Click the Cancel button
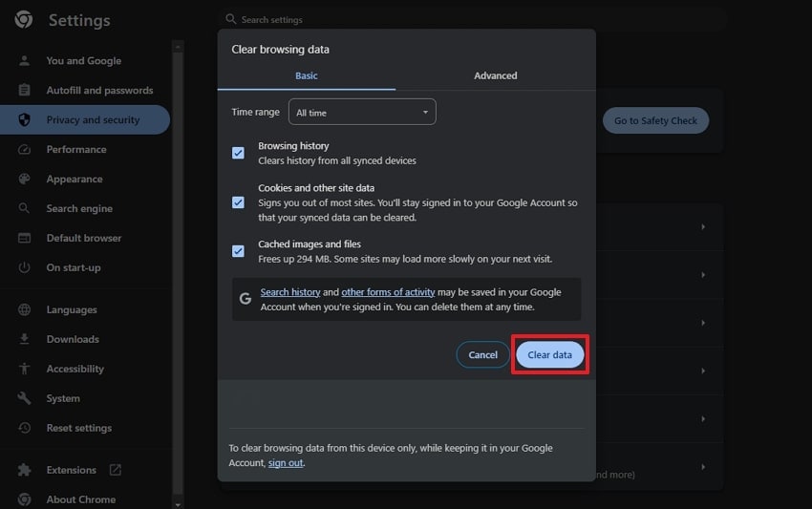 pyautogui.click(x=482, y=354)
